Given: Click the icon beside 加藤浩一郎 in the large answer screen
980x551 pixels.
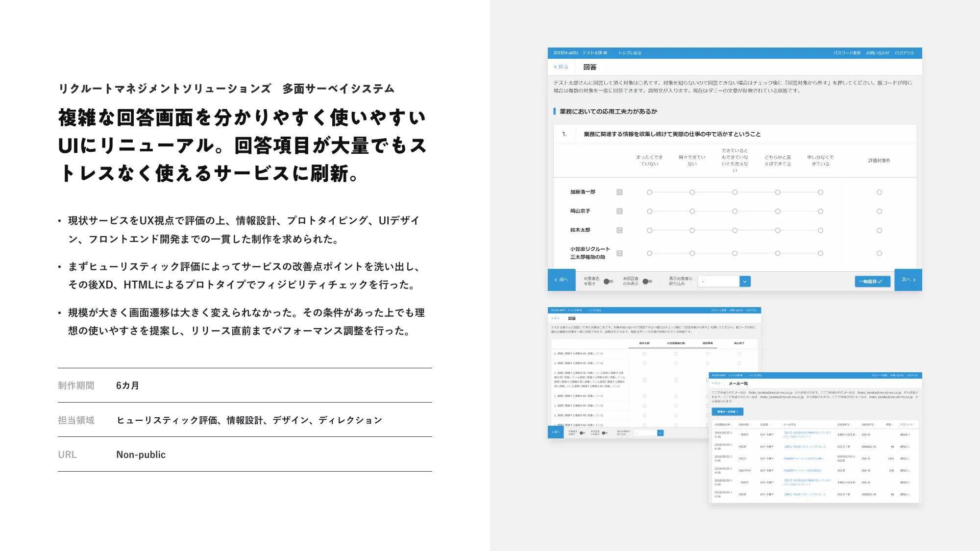Looking at the screenshot, I should [x=619, y=192].
